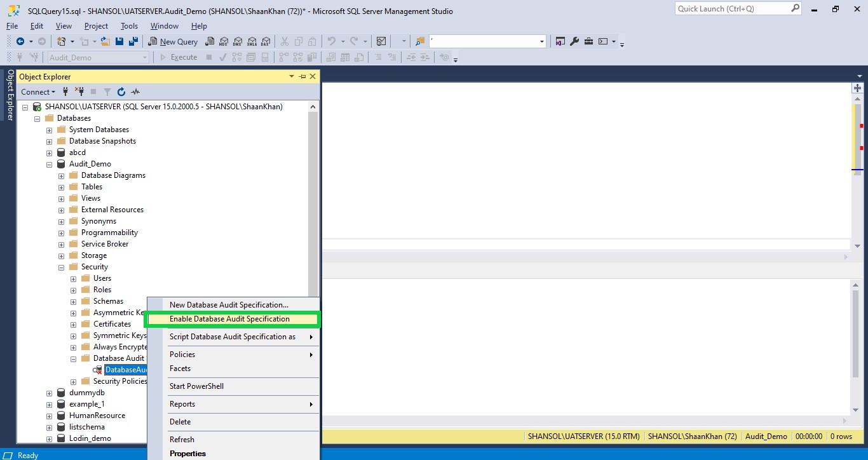Select the Execute query icon
The width and height of the screenshot is (868, 460).
coord(179,57)
